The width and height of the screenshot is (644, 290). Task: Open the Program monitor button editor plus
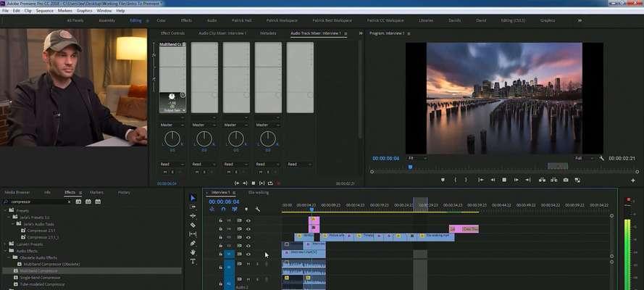point(632,181)
